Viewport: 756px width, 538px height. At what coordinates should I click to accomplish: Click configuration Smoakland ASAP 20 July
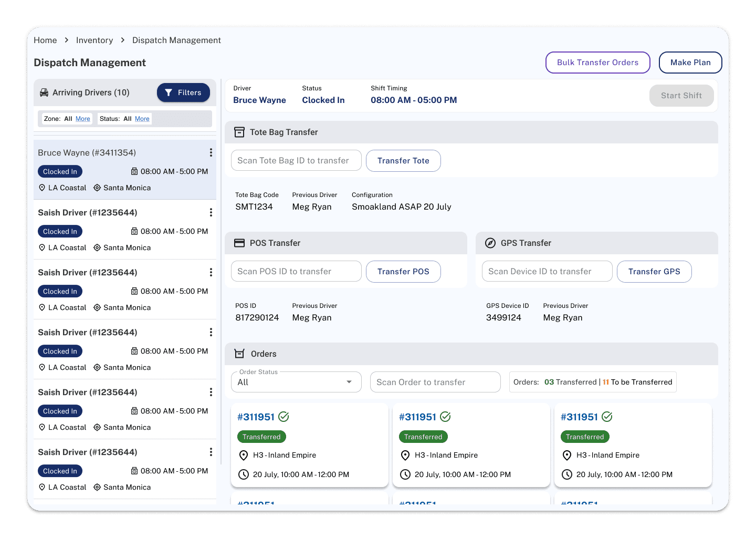point(402,206)
